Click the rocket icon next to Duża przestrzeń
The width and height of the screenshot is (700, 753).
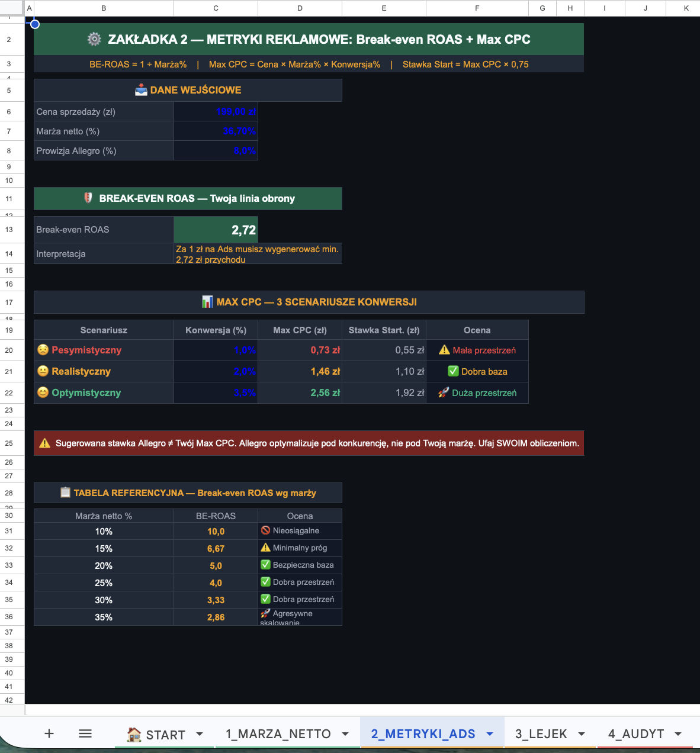click(443, 392)
